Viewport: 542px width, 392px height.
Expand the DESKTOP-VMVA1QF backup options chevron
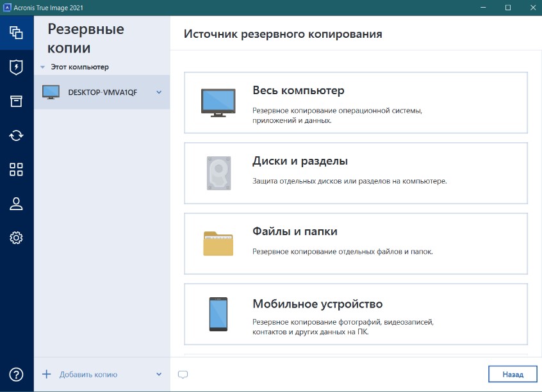point(158,92)
